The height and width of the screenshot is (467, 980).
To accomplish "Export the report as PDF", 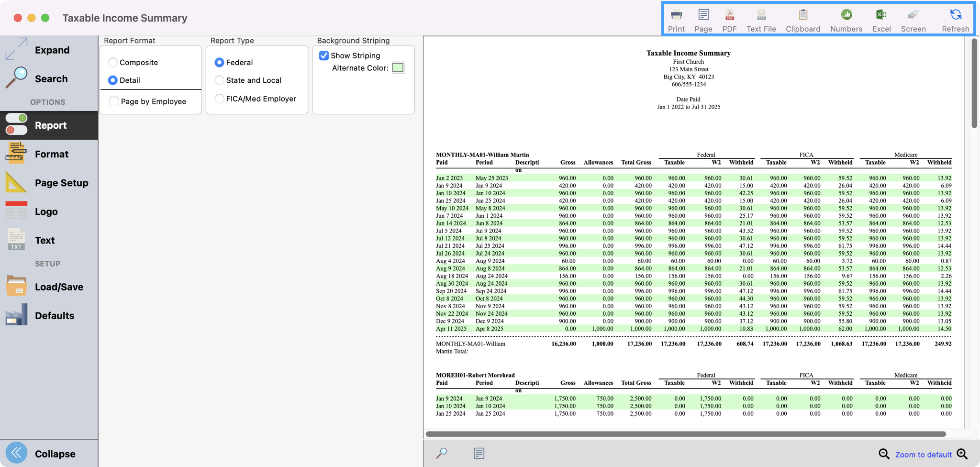I will tap(729, 18).
